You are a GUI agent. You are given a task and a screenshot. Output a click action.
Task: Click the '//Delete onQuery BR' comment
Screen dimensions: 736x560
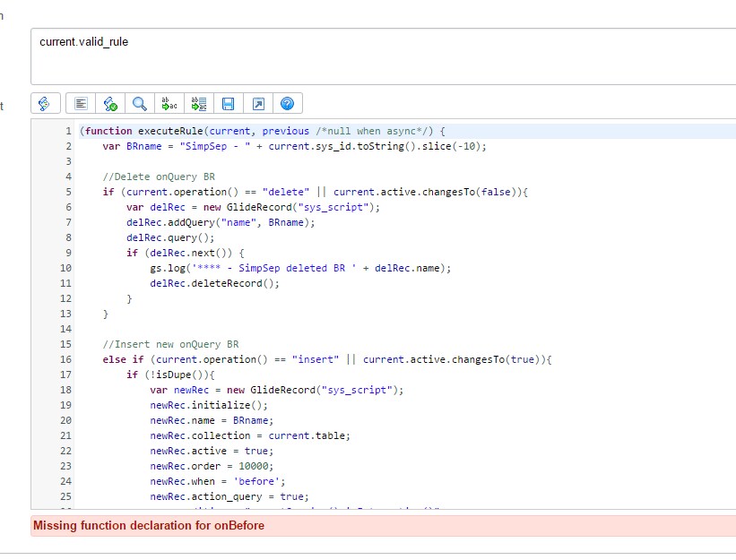tap(159, 177)
